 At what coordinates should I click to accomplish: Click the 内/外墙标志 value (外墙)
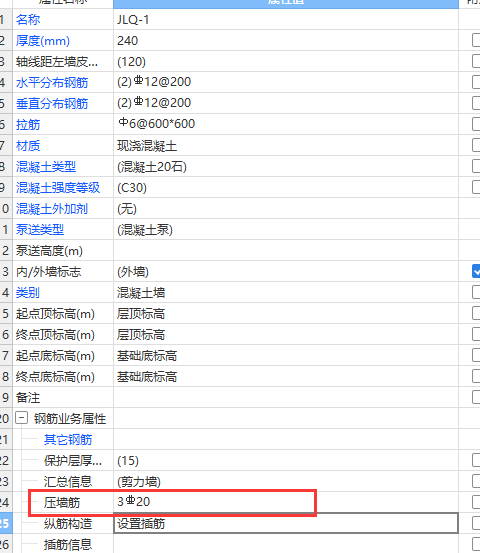(133, 272)
